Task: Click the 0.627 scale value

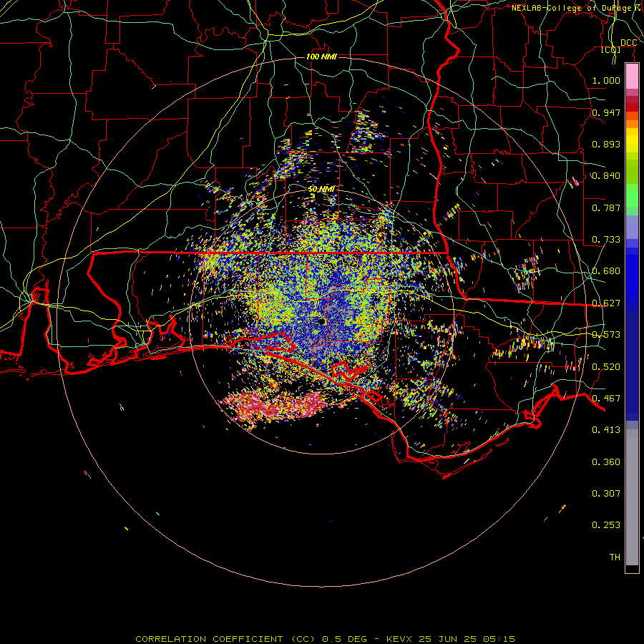Action: coord(606,303)
